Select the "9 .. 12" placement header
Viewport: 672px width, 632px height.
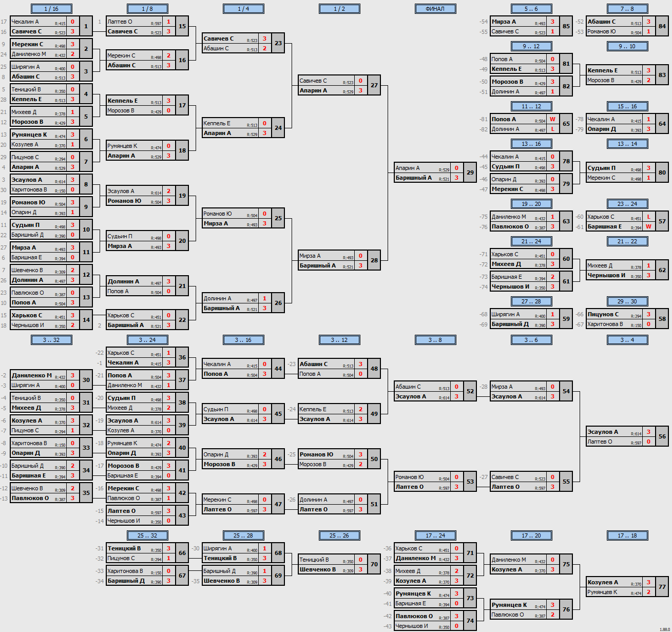[x=531, y=46]
